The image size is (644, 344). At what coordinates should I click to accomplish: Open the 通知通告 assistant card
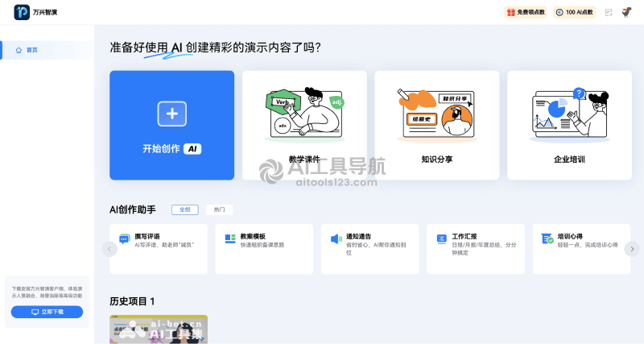click(x=370, y=249)
